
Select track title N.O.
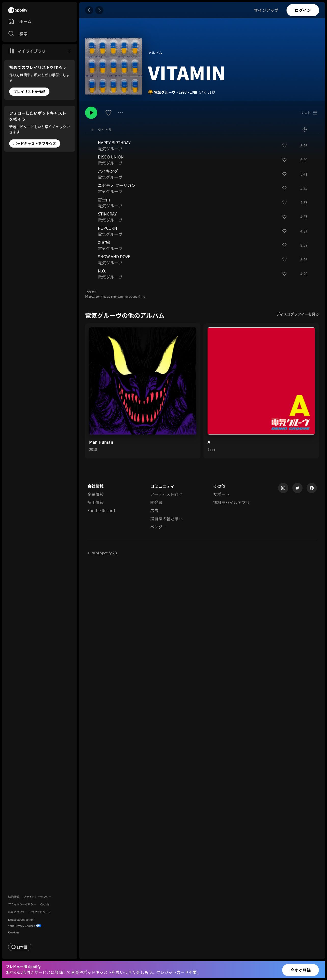[102, 271]
